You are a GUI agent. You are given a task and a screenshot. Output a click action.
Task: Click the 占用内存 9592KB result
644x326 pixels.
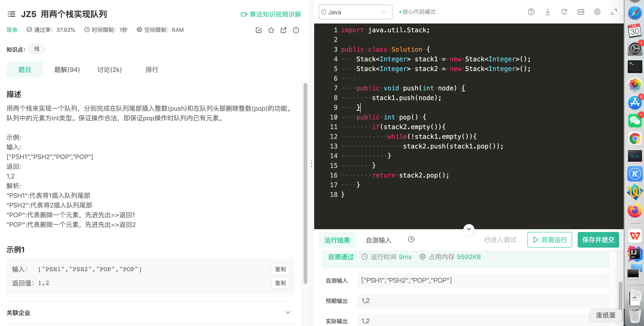coord(450,257)
